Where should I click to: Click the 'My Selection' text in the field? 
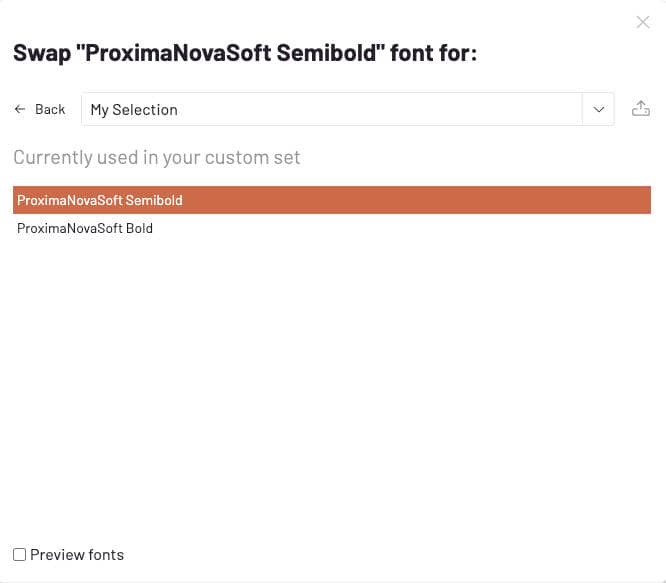(x=134, y=110)
